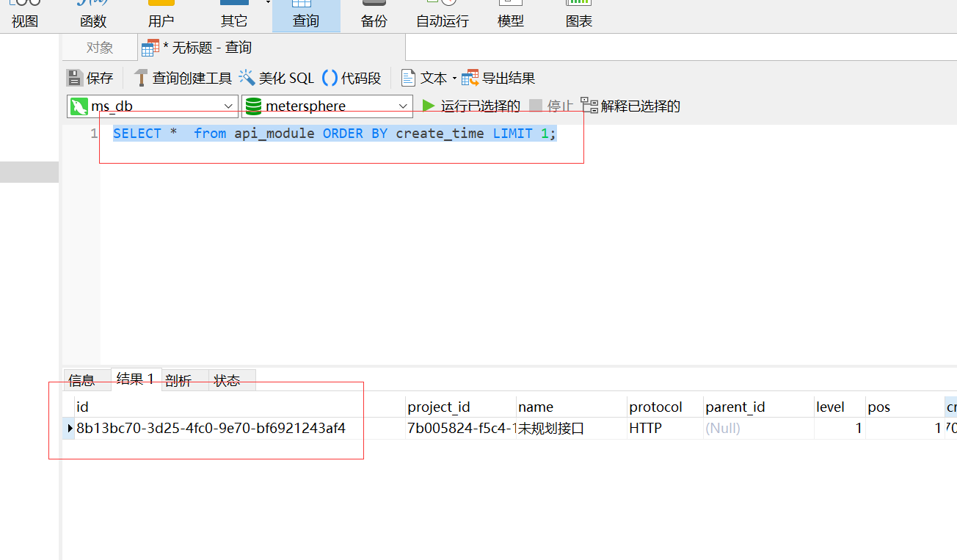Switch to the 视图 (Views) panel
957x560 pixels.
(x=25, y=15)
